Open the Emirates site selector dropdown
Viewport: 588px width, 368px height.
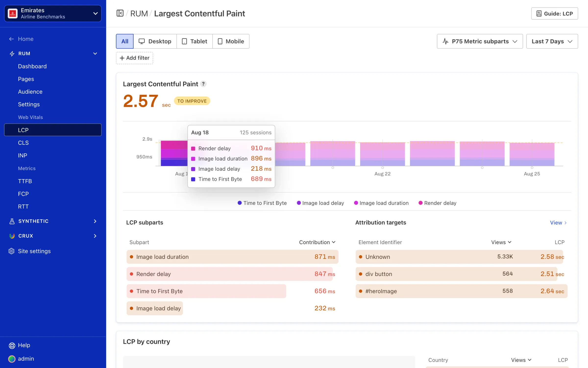click(53, 13)
